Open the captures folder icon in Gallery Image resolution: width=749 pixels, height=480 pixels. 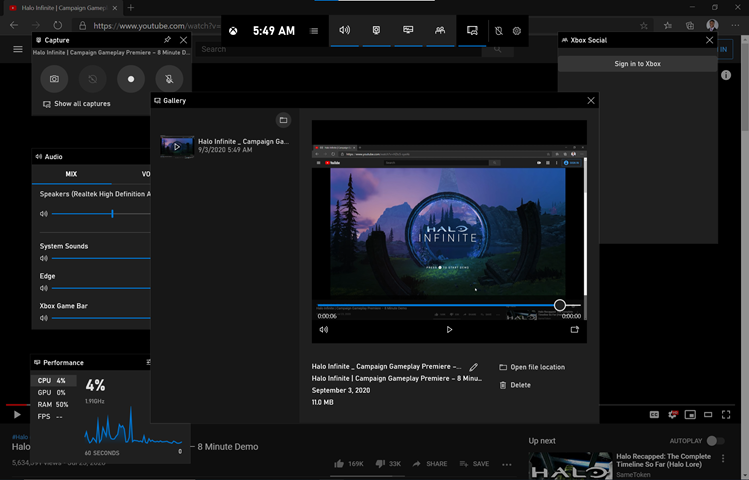(x=283, y=120)
